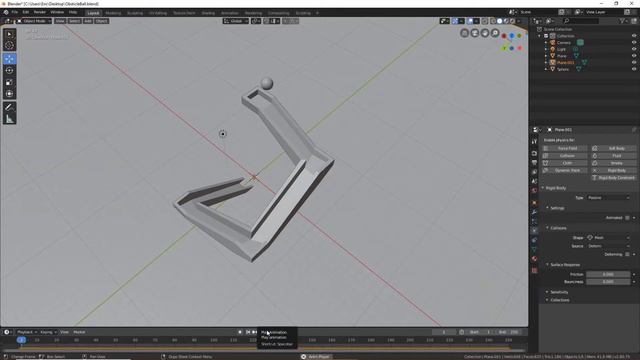This screenshot has width=640, height=360.
Task: Enable the Animated checkbox
Action: pos(627,218)
